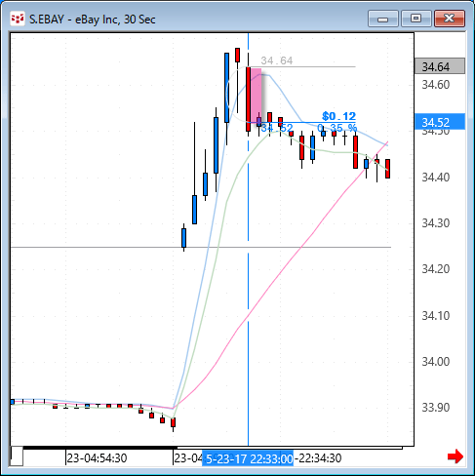Click the chart application icon in title bar
This screenshot has height=476, width=475.
[x=18, y=20]
